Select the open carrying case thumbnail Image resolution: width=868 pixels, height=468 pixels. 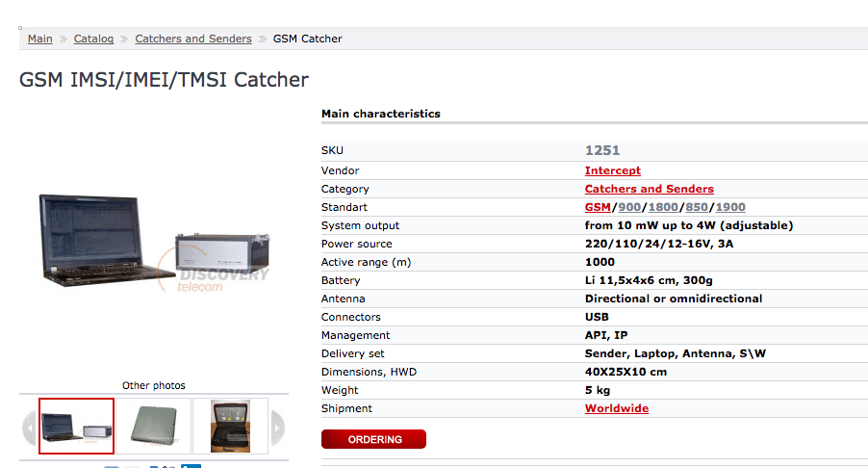230,426
